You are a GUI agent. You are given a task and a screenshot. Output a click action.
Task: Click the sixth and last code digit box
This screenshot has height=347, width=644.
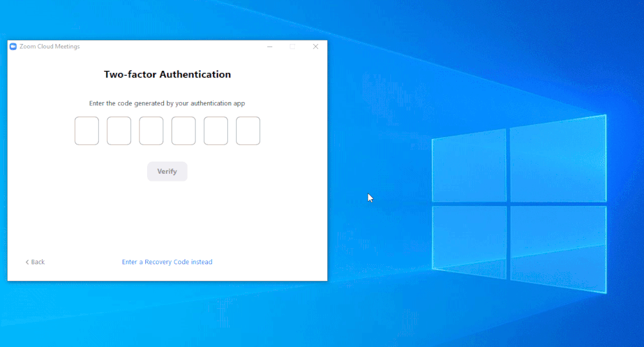tap(248, 131)
